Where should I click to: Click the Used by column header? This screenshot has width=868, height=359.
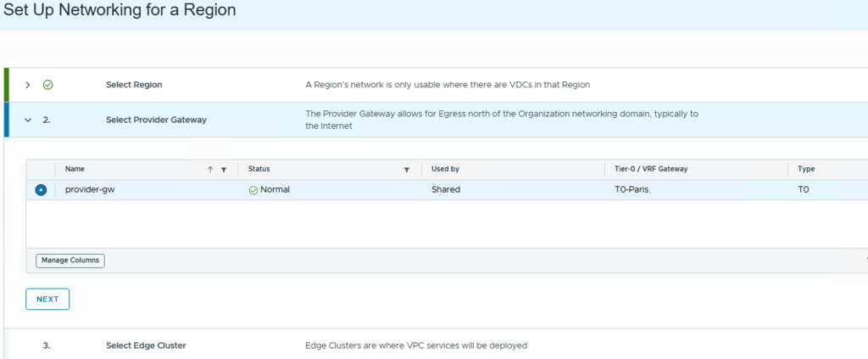(445, 170)
